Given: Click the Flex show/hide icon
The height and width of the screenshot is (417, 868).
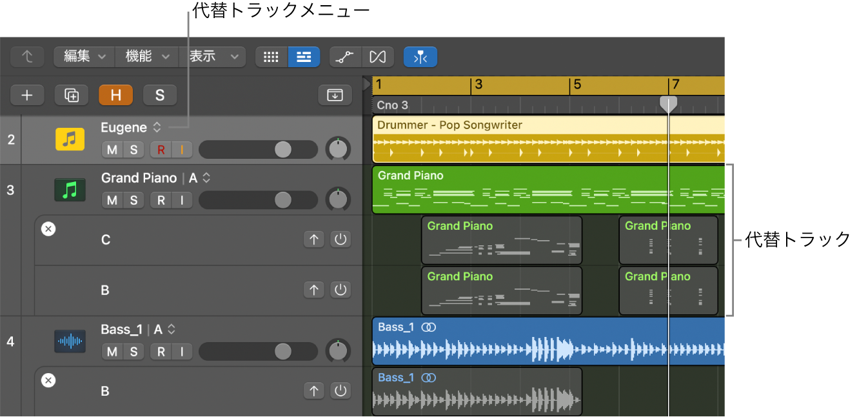Looking at the screenshot, I should click(377, 57).
